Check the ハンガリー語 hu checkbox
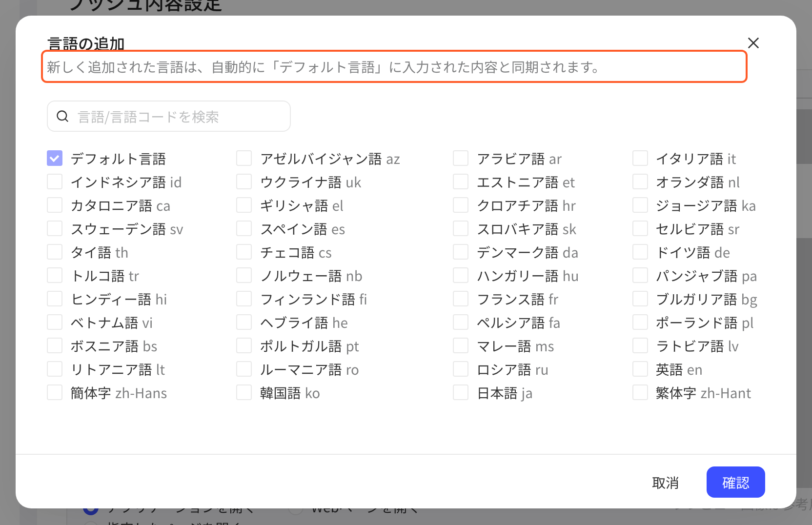The height and width of the screenshot is (525, 812). coord(461,275)
